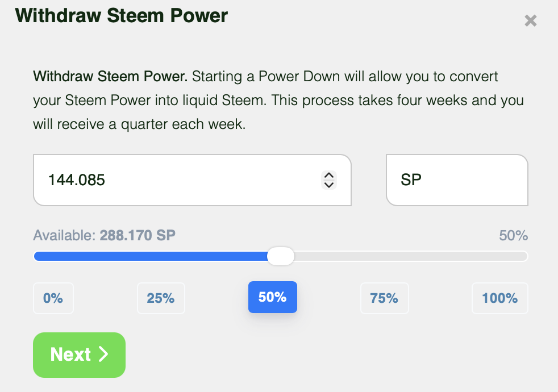Click the chevron arrow on Next button

coord(103,355)
